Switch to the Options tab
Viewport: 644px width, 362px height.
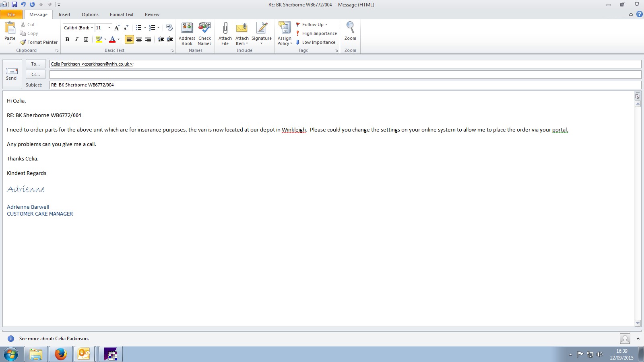tap(90, 14)
